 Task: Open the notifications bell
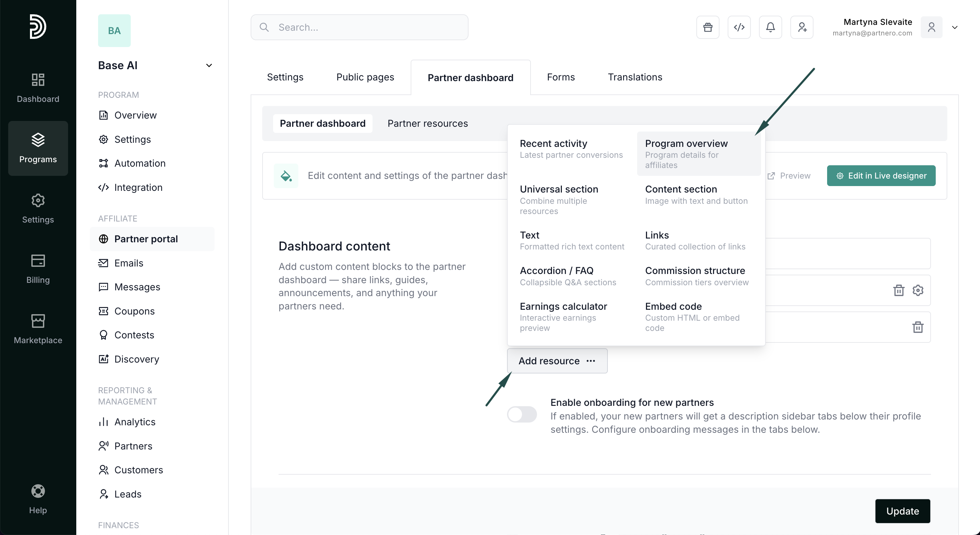(770, 27)
